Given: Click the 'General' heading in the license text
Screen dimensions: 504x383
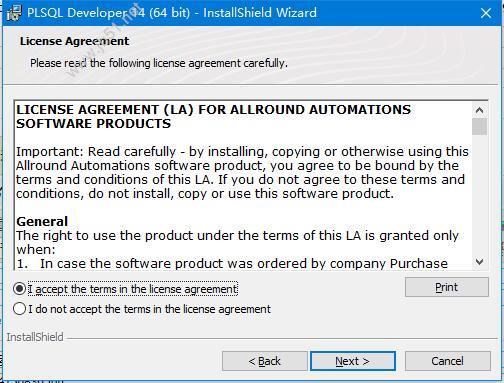Looking at the screenshot, I should 42,221.
